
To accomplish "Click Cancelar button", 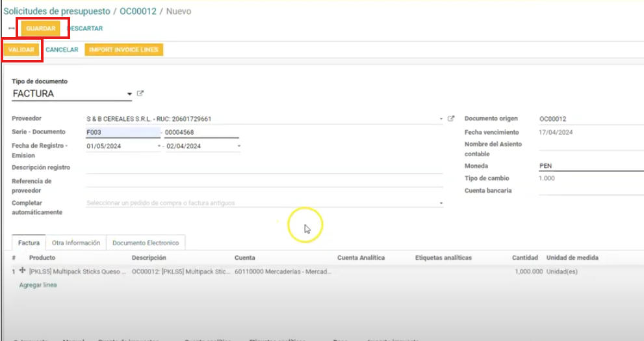I will 62,49.
